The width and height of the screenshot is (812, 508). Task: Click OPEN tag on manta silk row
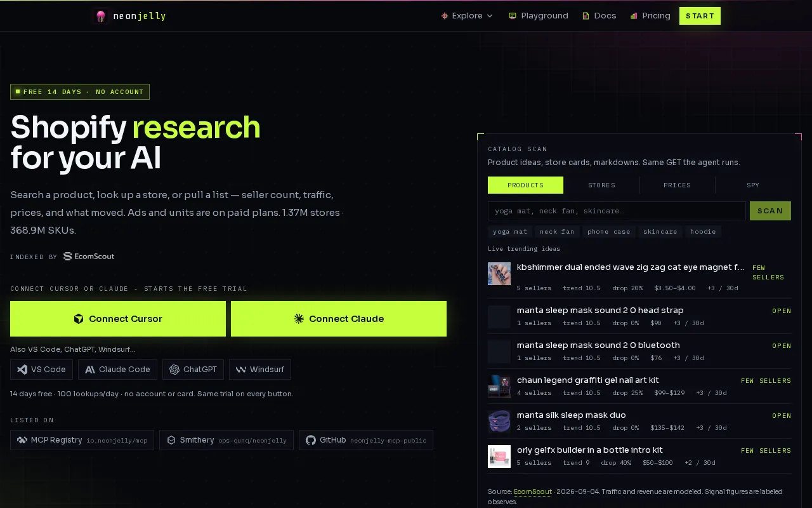tap(782, 416)
